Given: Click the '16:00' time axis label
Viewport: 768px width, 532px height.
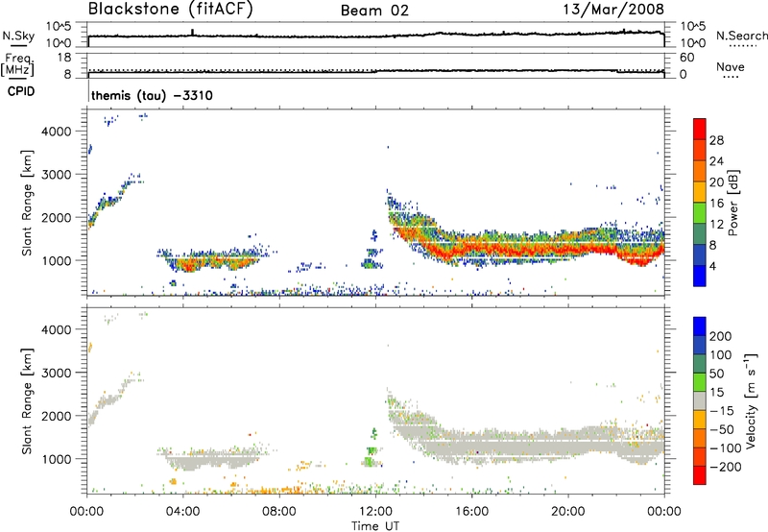Looking at the screenshot, I should 472,512.
